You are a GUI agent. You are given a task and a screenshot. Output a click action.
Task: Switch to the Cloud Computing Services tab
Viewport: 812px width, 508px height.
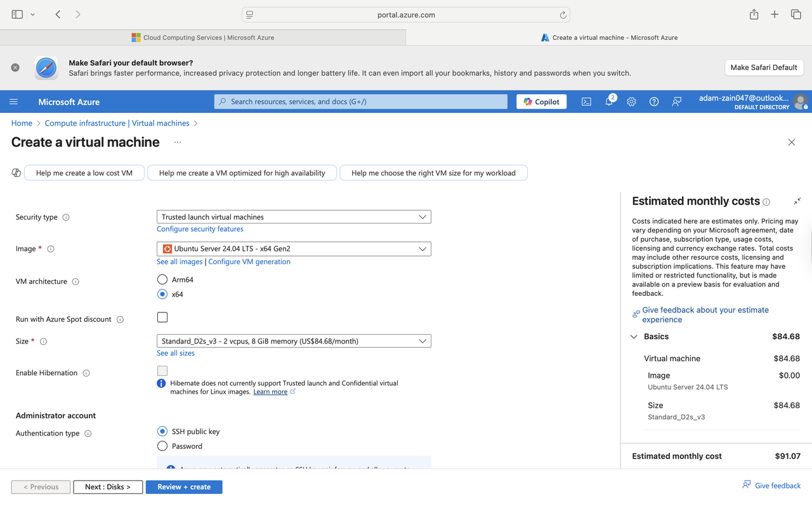point(202,37)
